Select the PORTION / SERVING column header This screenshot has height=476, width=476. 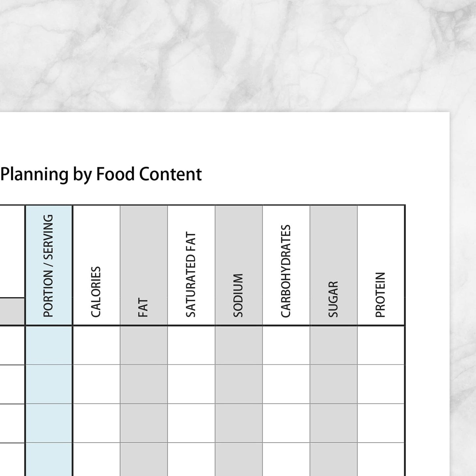click(x=49, y=266)
